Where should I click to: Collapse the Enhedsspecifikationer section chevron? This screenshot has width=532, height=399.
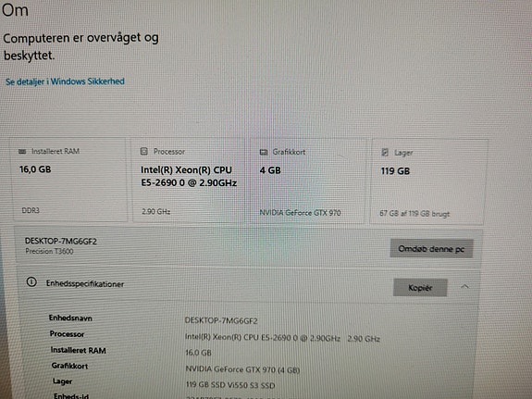[x=464, y=287]
